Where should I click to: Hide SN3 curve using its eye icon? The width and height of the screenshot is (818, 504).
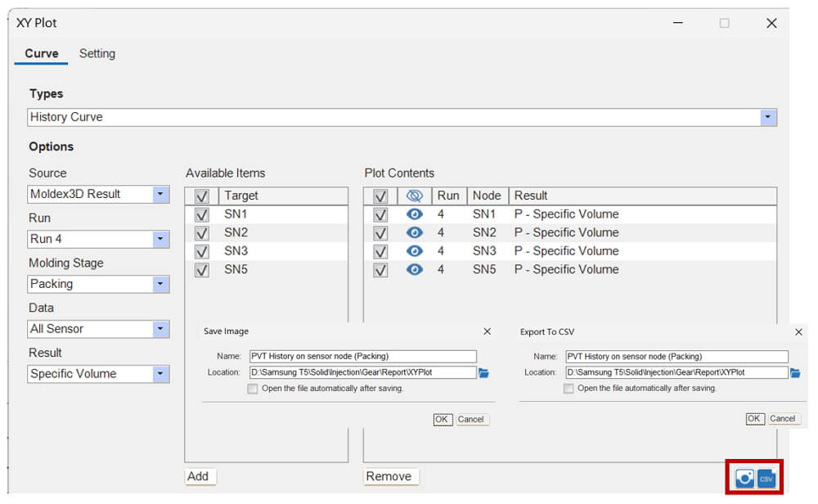(415, 251)
